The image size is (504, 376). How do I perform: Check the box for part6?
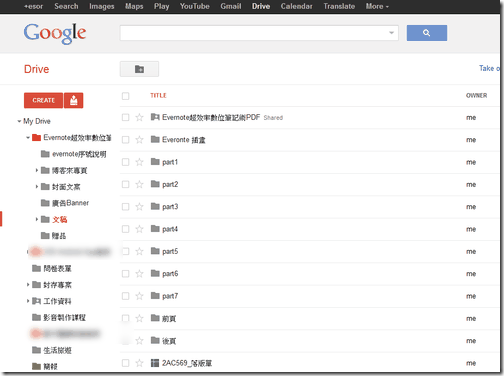125,274
